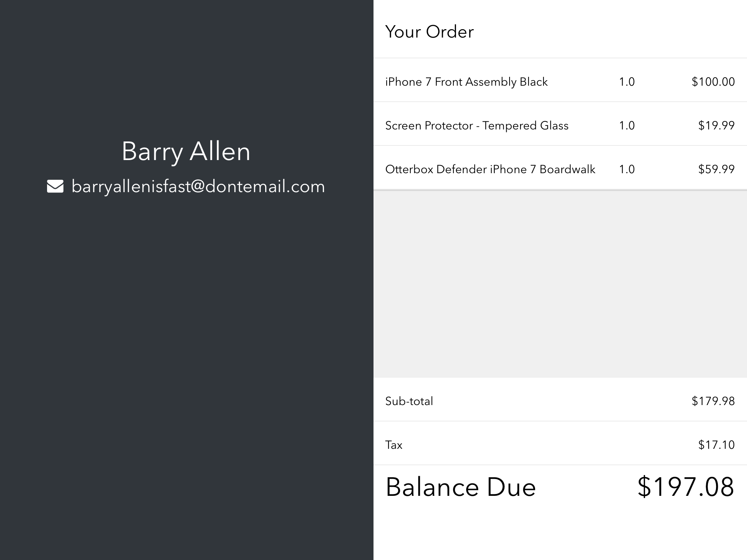Select Screen Protector - Tempered Glass item
747x560 pixels.
[477, 125]
